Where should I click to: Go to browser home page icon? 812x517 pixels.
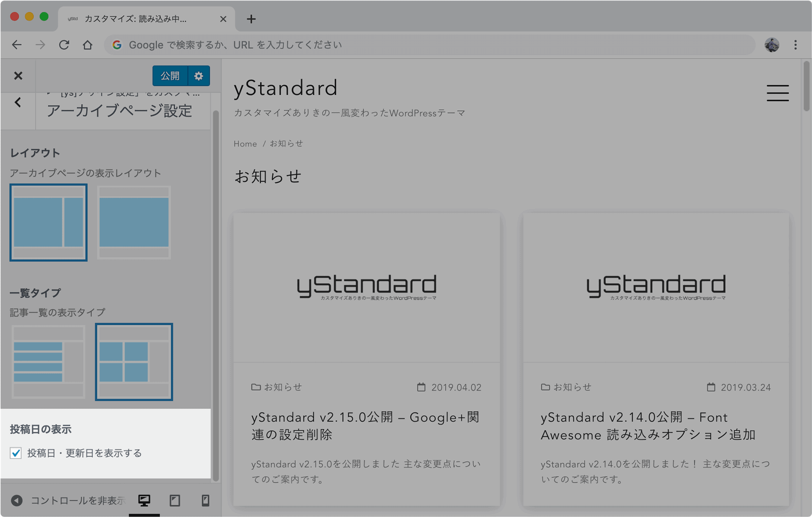(87, 45)
